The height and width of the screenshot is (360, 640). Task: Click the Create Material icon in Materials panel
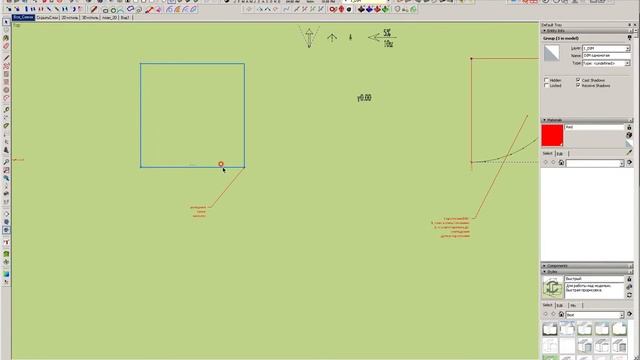click(629, 135)
